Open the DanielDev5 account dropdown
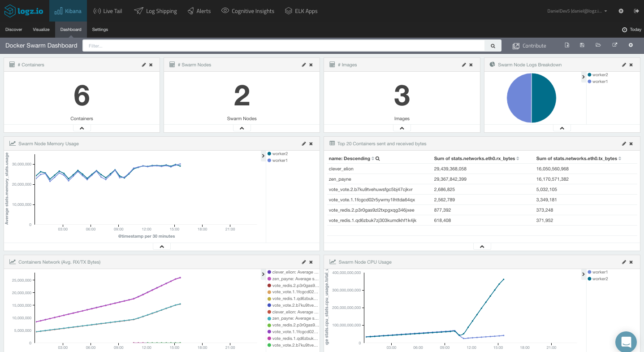Viewport: 644px width, 352px height. coord(577,11)
